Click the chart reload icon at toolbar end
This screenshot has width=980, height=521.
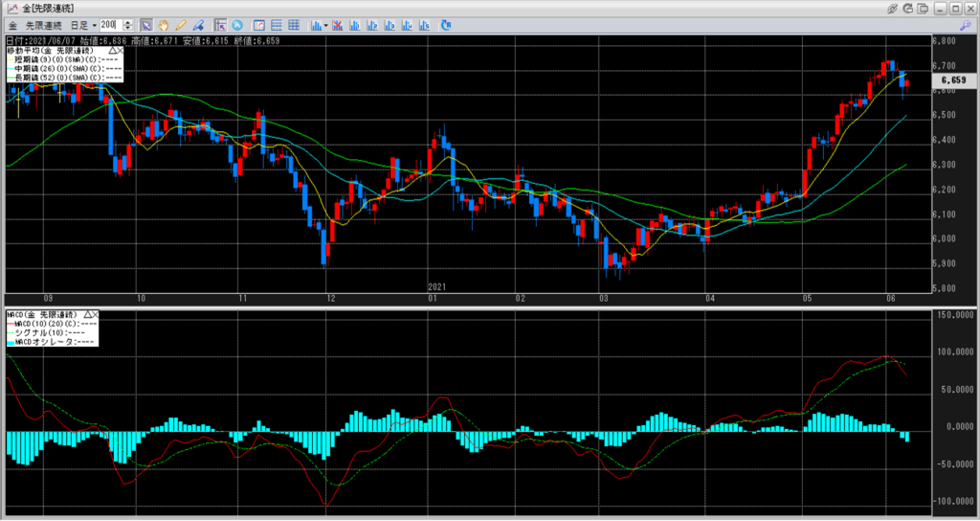(x=448, y=24)
